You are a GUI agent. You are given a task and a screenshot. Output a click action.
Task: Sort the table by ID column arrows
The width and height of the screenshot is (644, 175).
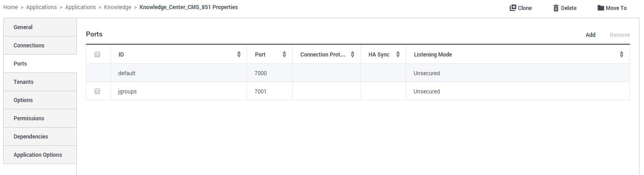pos(239,55)
